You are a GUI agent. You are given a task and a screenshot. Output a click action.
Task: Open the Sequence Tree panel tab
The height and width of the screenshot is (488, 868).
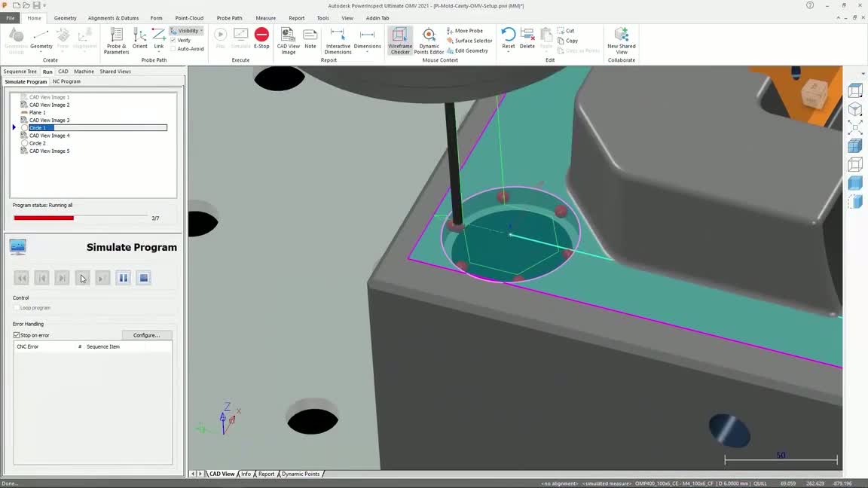click(20, 72)
